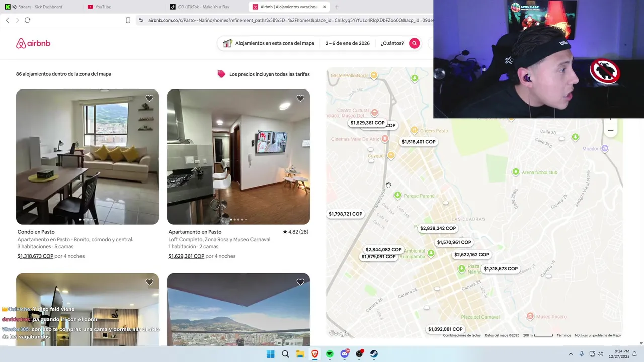Click the $1,629,361 COP price under Apartamento en Pasto

(x=186, y=256)
